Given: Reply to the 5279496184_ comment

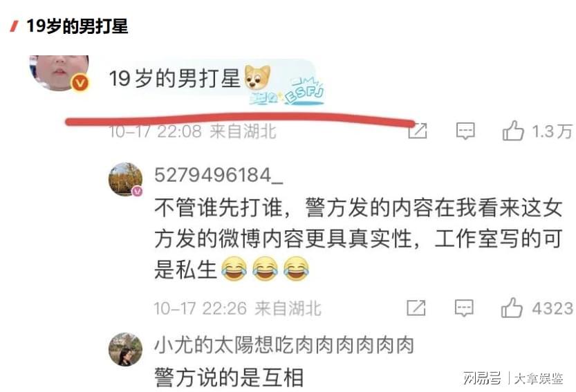Looking at the screenshot, I should click(x=464, y=308).
